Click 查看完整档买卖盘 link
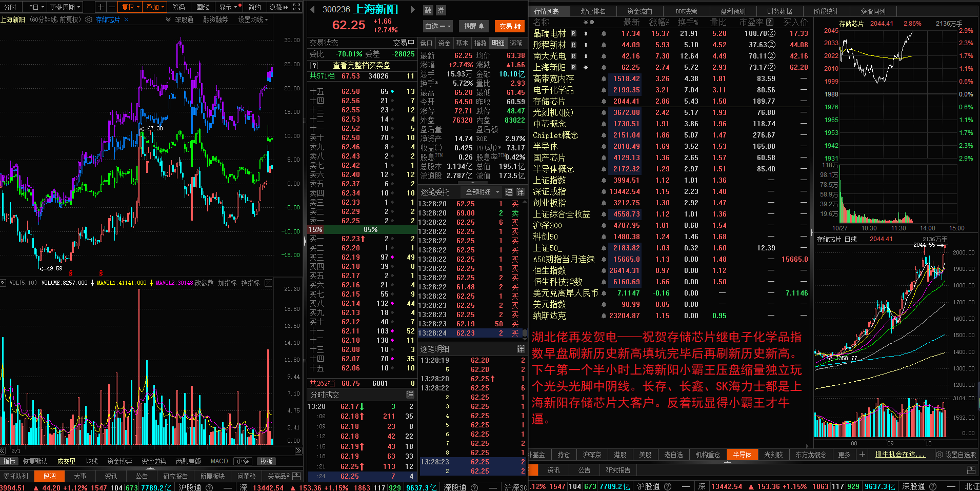The width and height of the screenshot is (980, 491). click(362, 66)
